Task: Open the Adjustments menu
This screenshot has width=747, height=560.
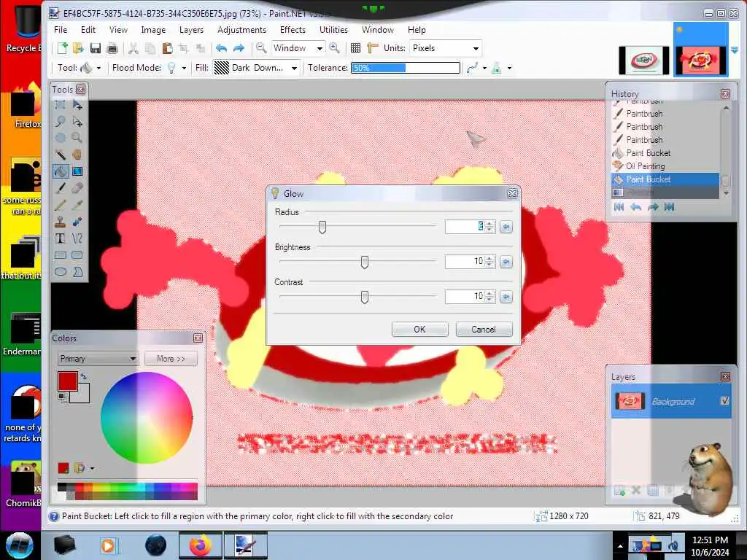Action: coord(242,29)
